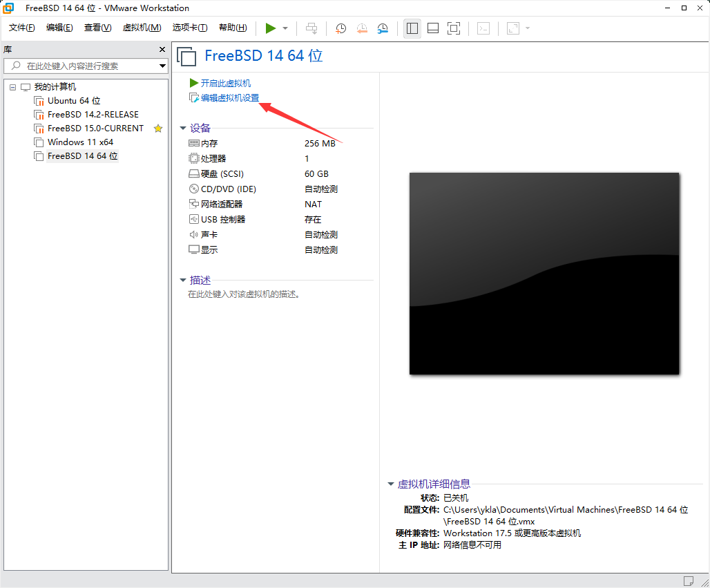Click the VMware Workstation title bar logo

pyautogui.click(x=8, y=8)
